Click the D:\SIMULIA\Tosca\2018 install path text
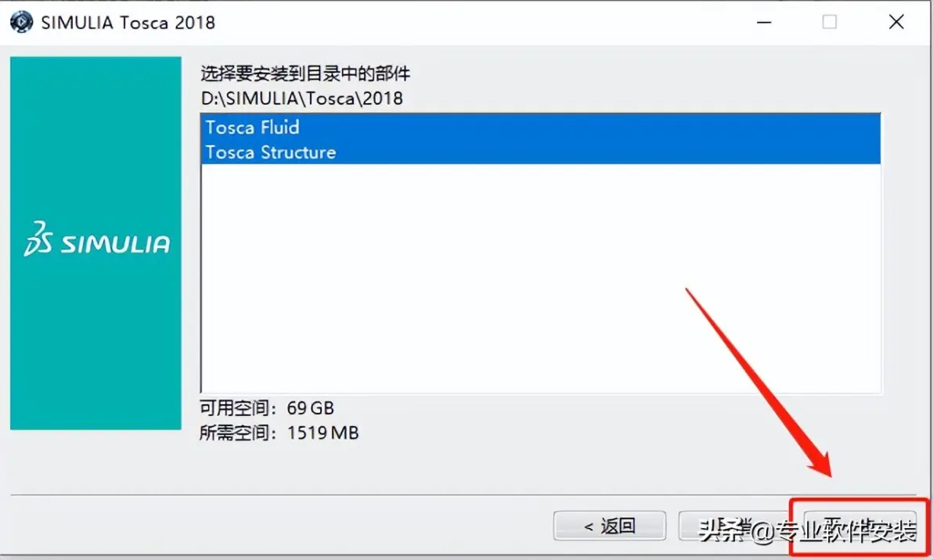Viewport: 933px width, 560px height. pos(301,98)
